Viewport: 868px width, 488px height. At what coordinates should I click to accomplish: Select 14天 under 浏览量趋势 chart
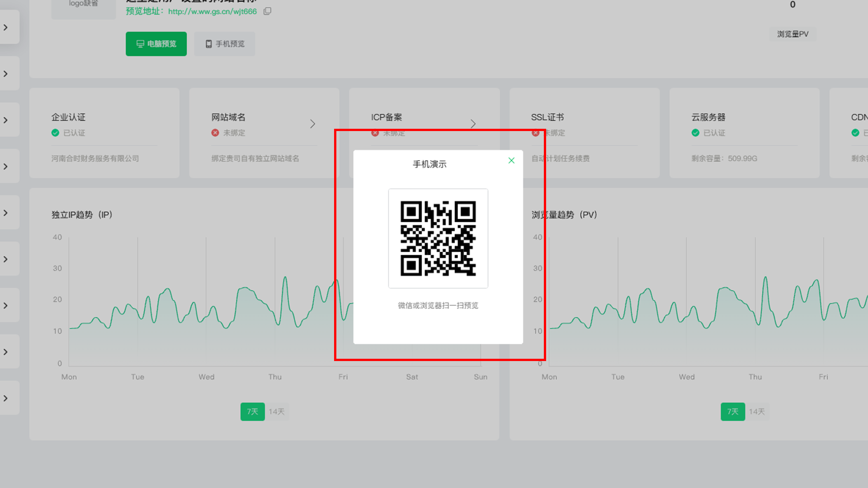757,412
